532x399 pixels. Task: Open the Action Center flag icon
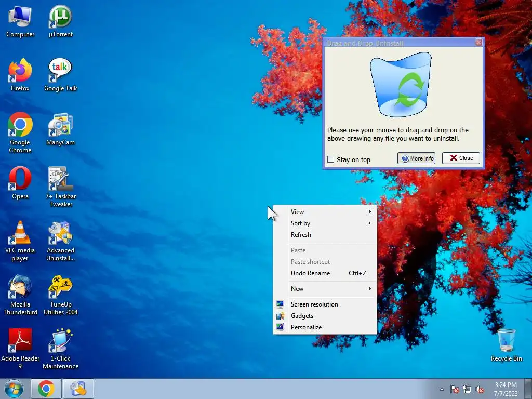(455, 390)
